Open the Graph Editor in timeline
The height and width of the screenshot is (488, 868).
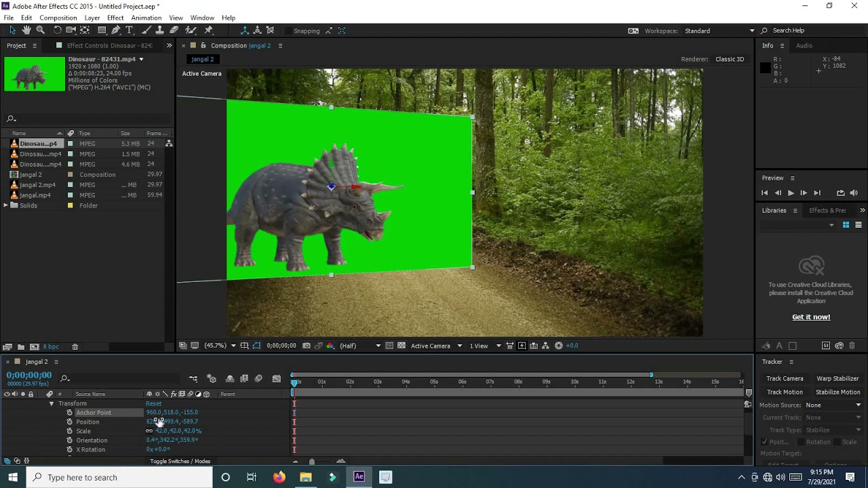pos(276,378)
